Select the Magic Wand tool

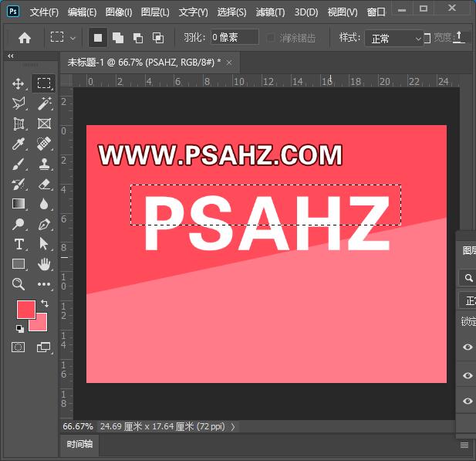click(x=44, y=103)
